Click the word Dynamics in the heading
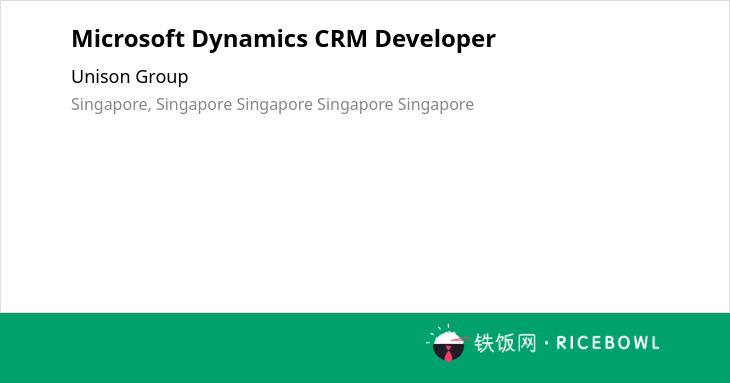Viewport: 730px width, 383px height. coord(250,39)
